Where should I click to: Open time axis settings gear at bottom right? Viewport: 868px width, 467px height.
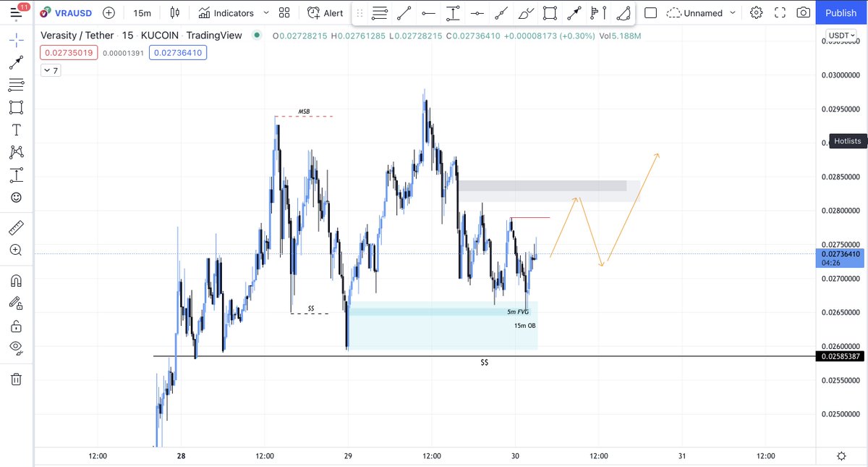tap(841, 456)
